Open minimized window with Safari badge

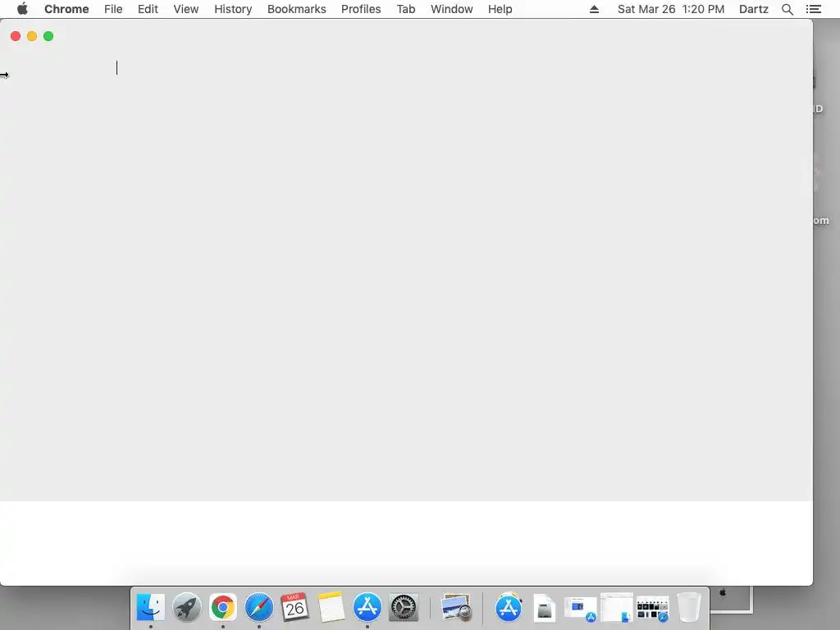coord(652,609)
